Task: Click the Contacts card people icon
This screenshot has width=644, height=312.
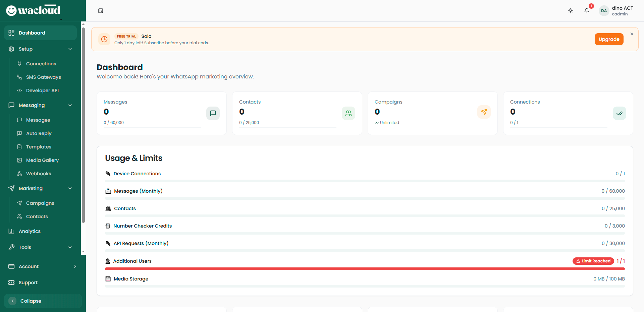Action: tap(348, 113)
